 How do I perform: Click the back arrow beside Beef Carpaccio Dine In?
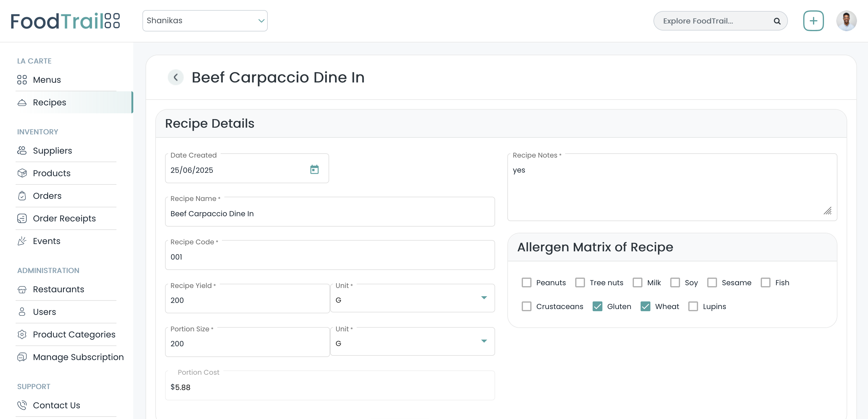pos(175,77)
